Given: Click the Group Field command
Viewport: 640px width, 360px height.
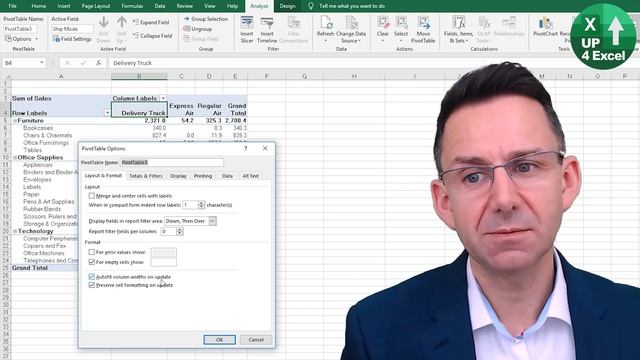Looking at the screenshot, I should click(x=201, y=39).
